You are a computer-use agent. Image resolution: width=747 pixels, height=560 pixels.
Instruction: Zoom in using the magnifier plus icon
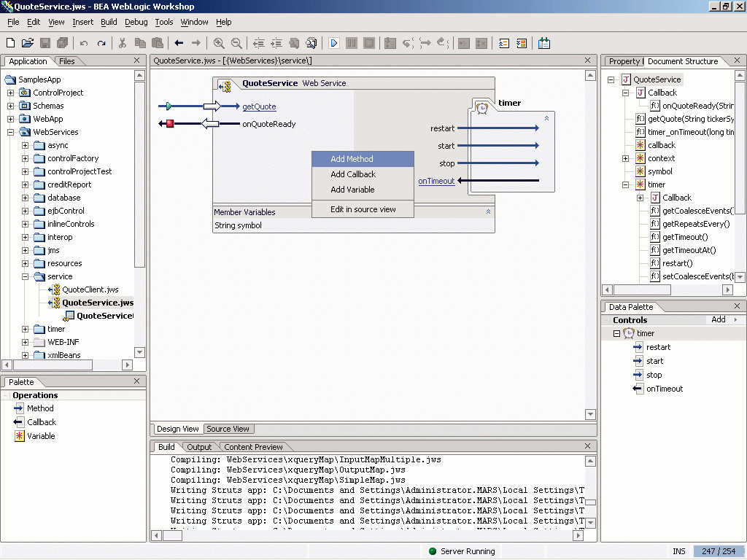tap(219, 43)
